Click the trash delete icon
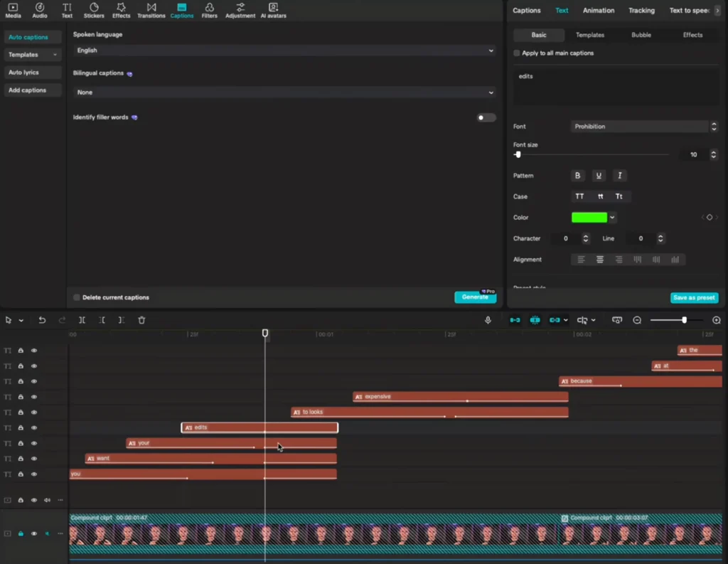 coord(141,320)
